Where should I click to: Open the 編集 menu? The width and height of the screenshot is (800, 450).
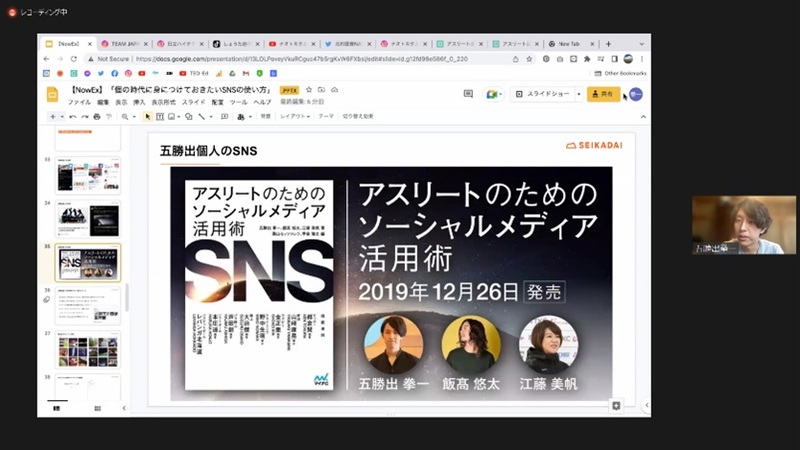(103, 102)
